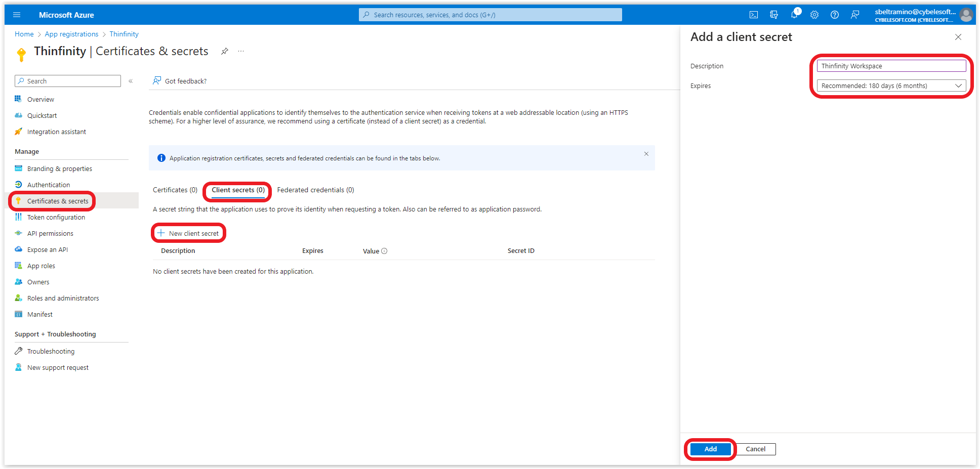Dismiss the blue information banner

coord(646,154)
